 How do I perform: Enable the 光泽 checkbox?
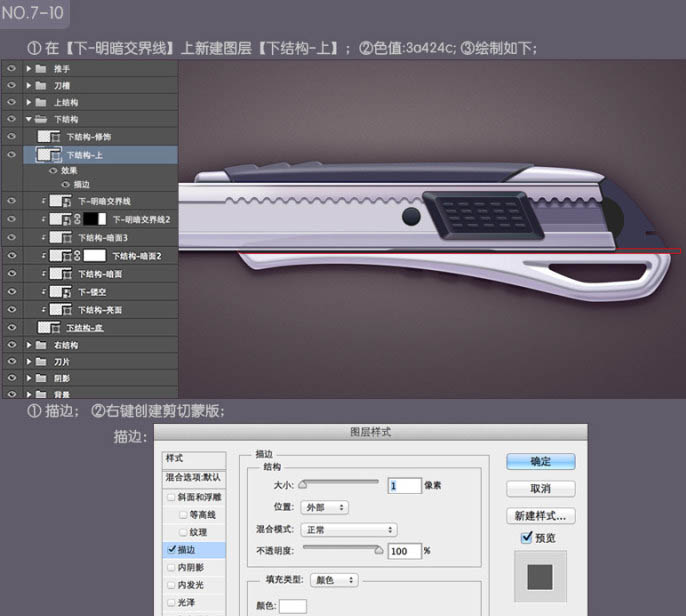[172, 602]
